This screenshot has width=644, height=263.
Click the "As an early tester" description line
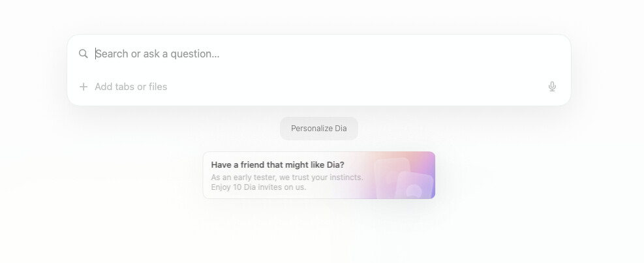[x=287, y=178]
